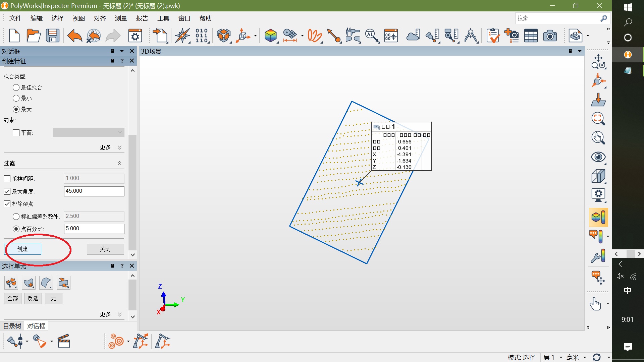The image size is (644, 362).
Task: Click the 最大角度 value input field
Action: pyautogui.click(x=94, y=191)
